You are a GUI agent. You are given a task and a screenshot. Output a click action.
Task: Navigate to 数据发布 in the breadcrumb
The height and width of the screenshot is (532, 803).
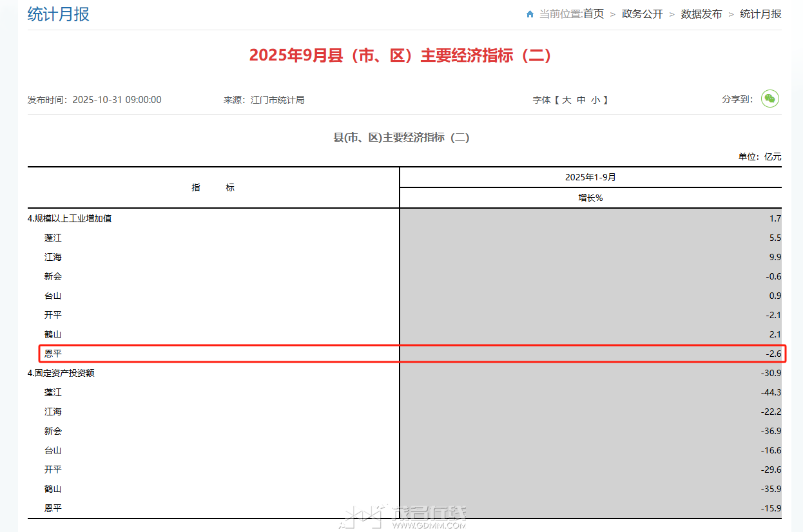pyautogui.click(x=701, y=14)
